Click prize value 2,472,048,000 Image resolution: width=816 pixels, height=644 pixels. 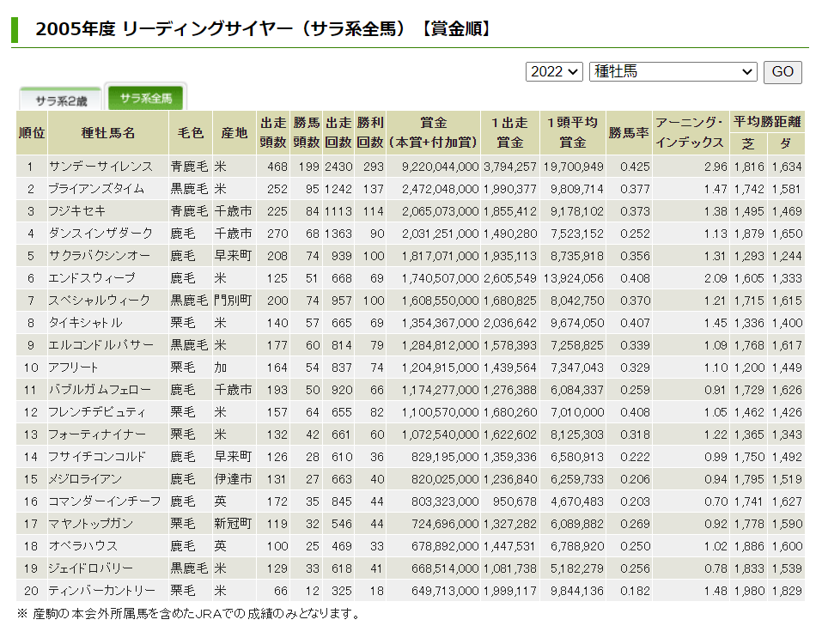pos(440,189)
